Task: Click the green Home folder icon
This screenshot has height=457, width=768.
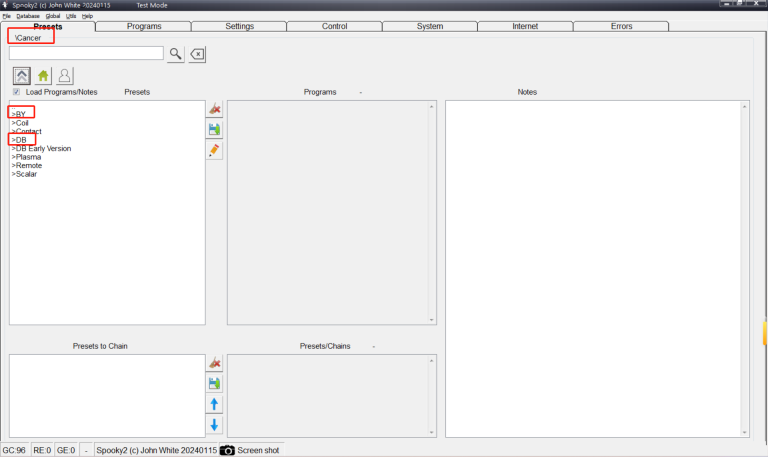Action: pos(43,75)
